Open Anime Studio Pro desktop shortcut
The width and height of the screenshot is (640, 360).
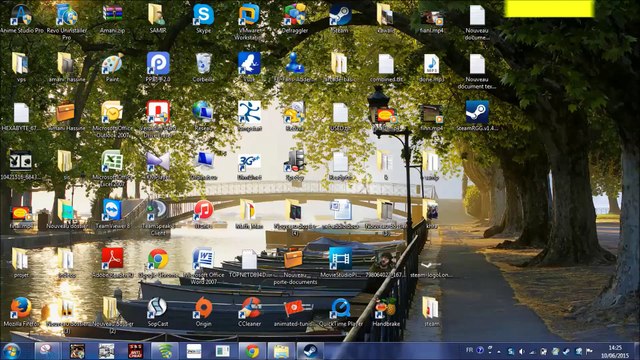point(21,18)
